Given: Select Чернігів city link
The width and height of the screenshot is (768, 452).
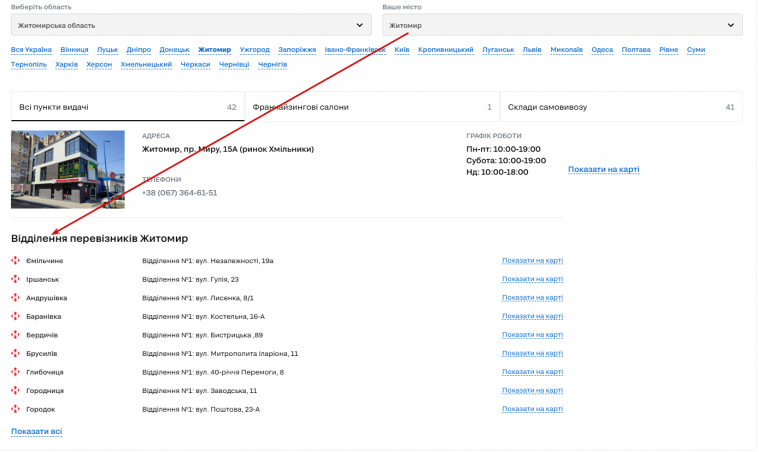Looking at the screenshot, I should [x=272, y=65].
